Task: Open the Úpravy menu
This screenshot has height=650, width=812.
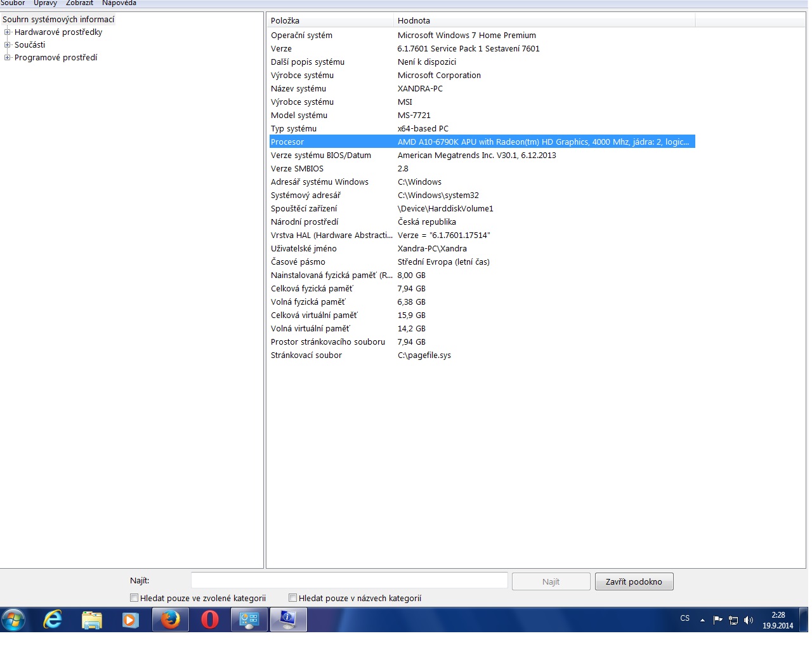Action: 45,3
